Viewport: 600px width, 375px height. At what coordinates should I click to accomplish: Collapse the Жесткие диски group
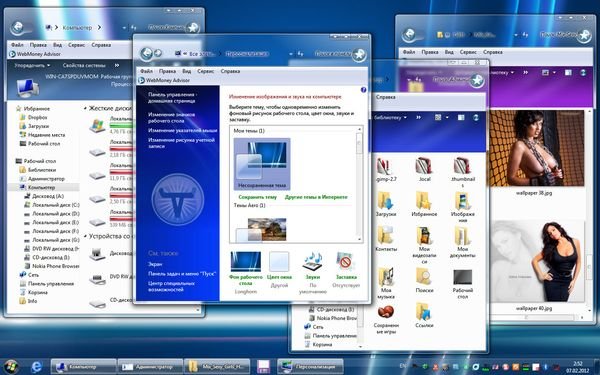pos(85,108)
